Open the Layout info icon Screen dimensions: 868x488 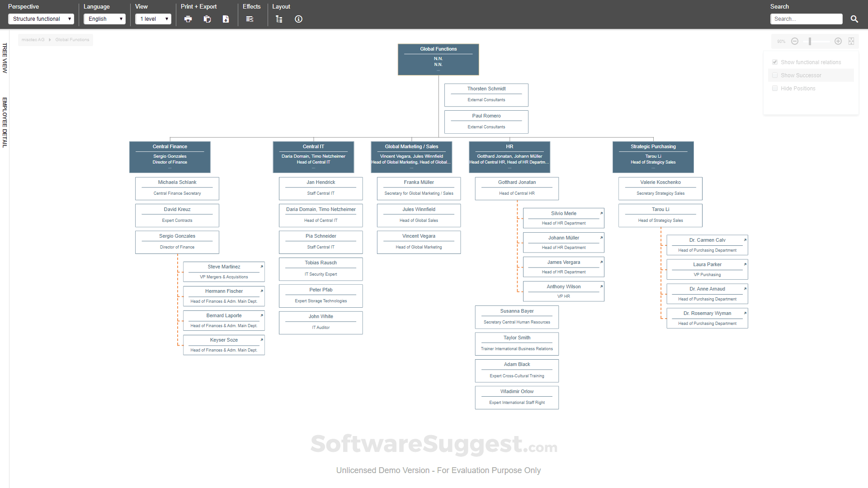click(298, 19)
